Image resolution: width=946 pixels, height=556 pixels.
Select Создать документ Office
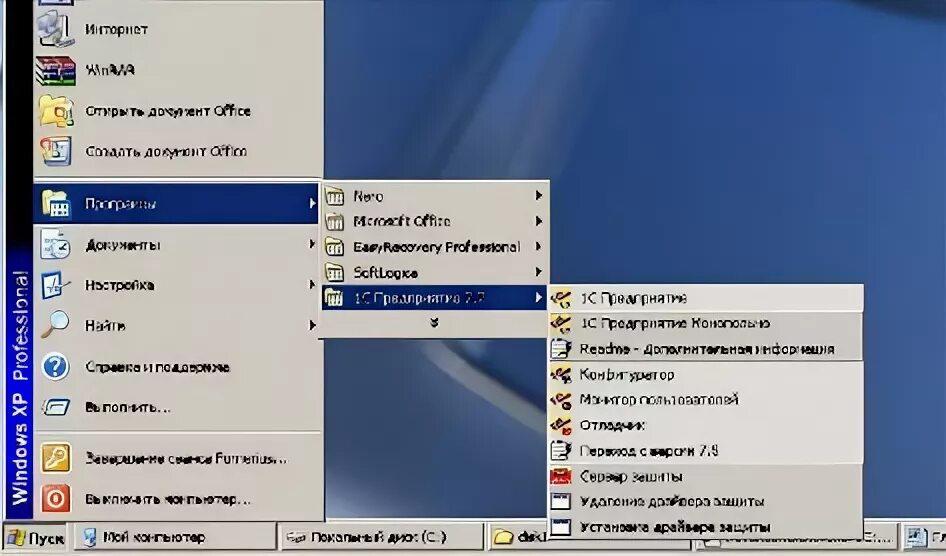178,151
